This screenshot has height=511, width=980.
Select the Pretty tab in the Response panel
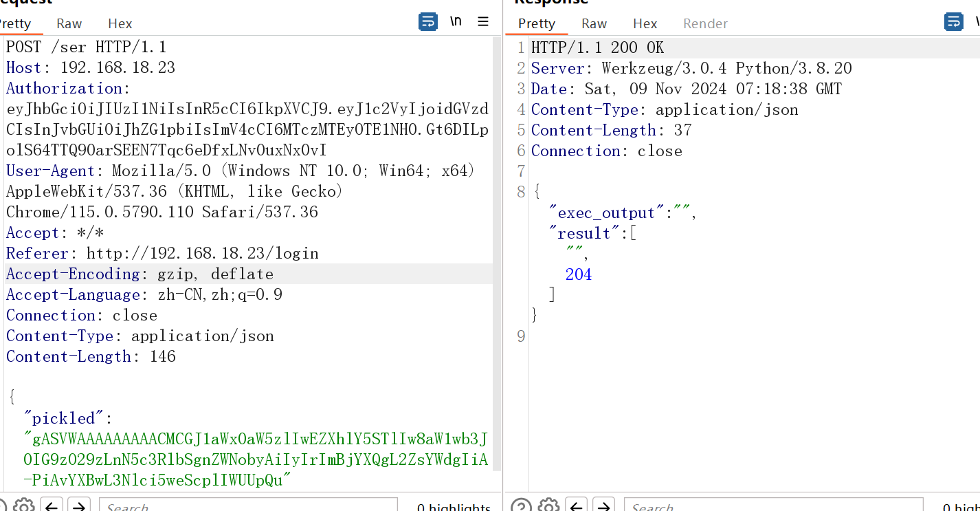[x=537, y=23]
